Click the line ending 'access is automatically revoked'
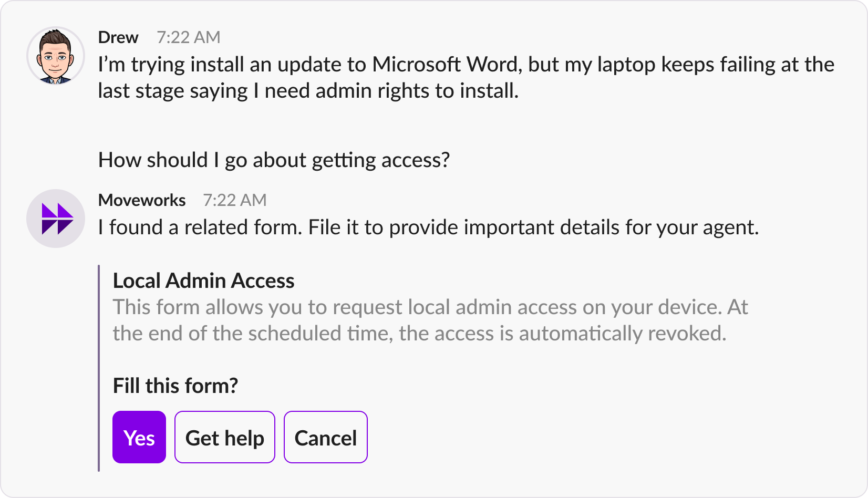Image resolution: width=868 pixels, height=498 pixels. [420, 334]
